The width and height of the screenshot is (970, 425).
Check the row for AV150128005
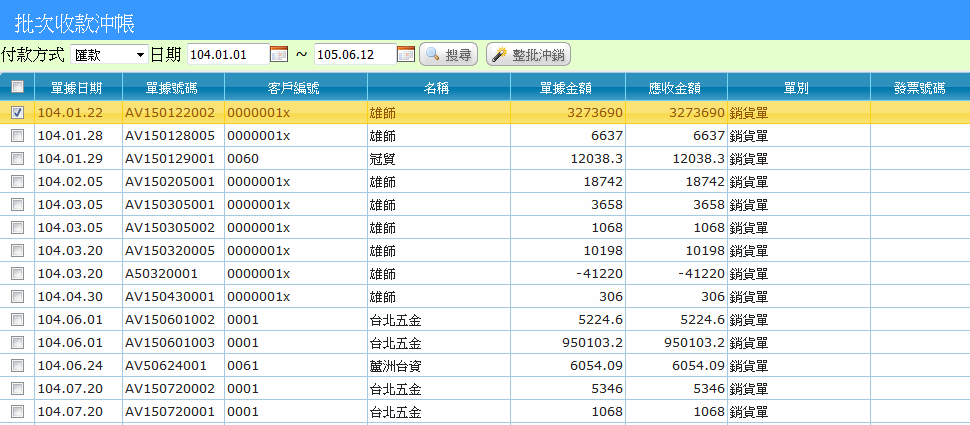coord(17,135)
